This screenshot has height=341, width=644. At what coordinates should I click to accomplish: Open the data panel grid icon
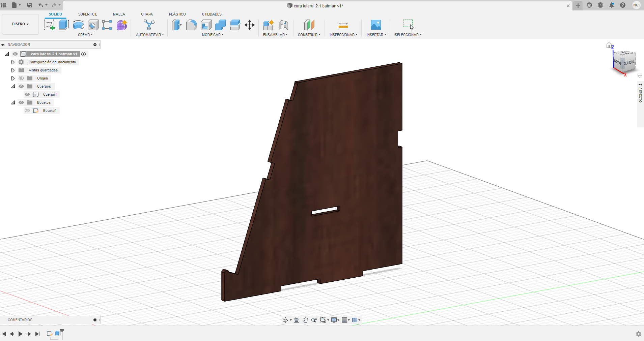point(4,5)
